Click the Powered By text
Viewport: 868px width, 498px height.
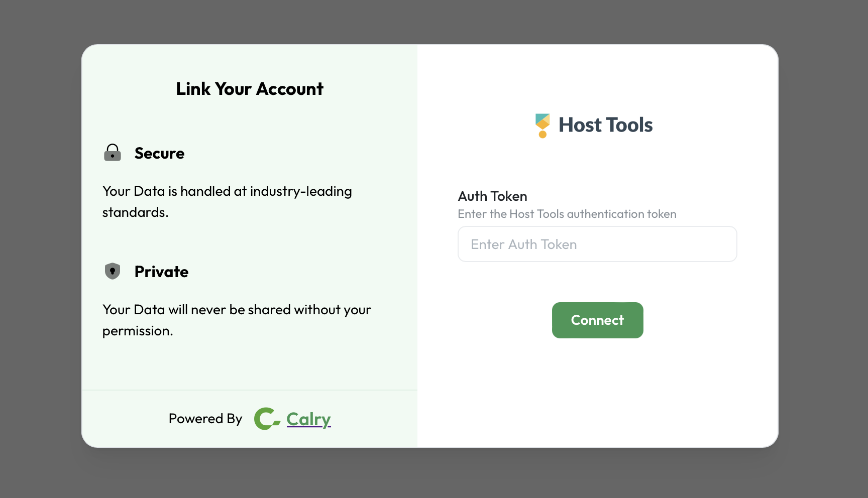click(205, 418)
